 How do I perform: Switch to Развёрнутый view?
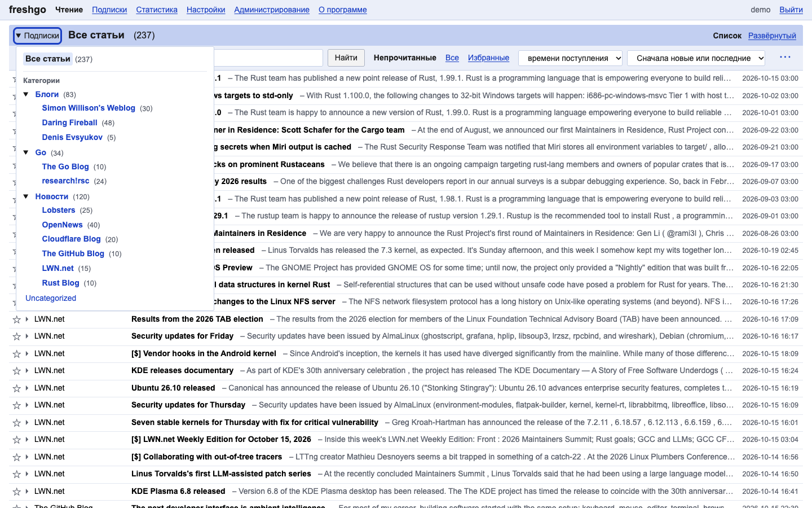(x=772, y=36)
